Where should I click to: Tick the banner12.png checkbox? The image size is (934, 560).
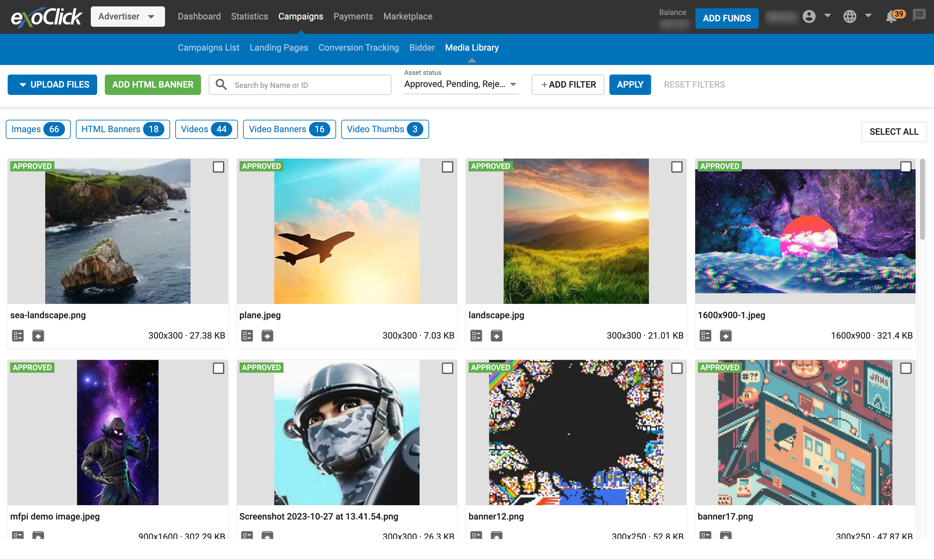pos(677,368)
